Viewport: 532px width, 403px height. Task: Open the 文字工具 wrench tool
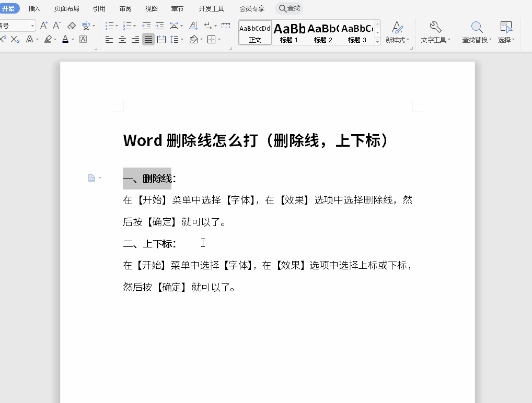pos(435,32)
